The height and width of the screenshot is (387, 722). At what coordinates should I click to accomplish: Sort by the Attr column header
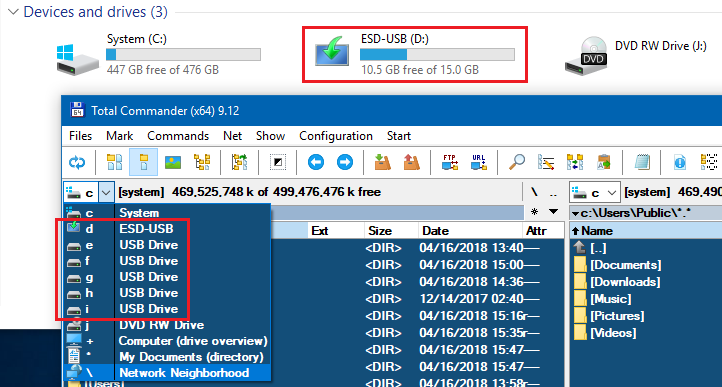(x=543, y=230)
